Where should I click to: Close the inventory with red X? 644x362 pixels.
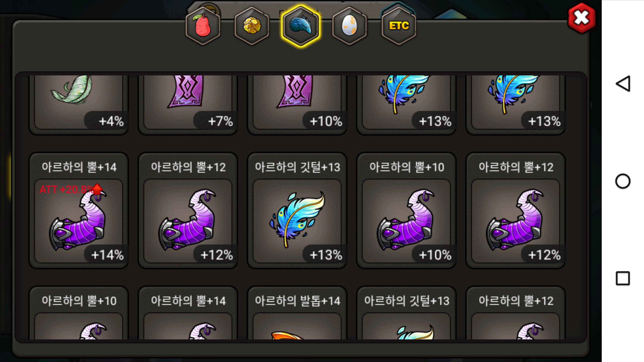point(581,18)
